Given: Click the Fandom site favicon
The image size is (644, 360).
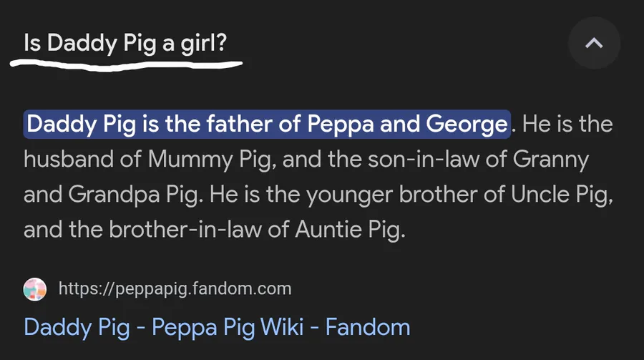Looking at the screenshot, I should point(35,289).
